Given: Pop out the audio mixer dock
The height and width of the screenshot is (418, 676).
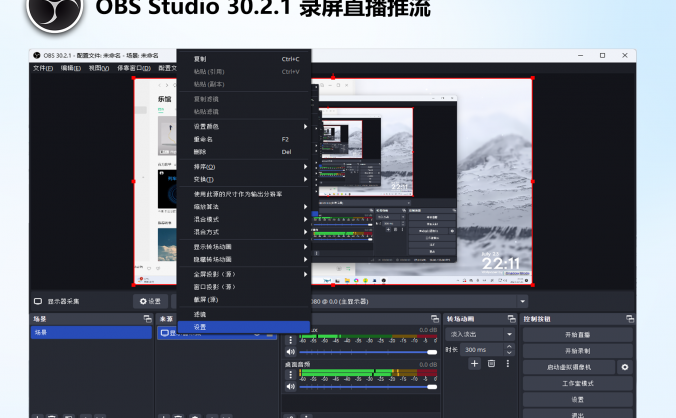Looking at the screenshot, I should [x=435, y=319].
